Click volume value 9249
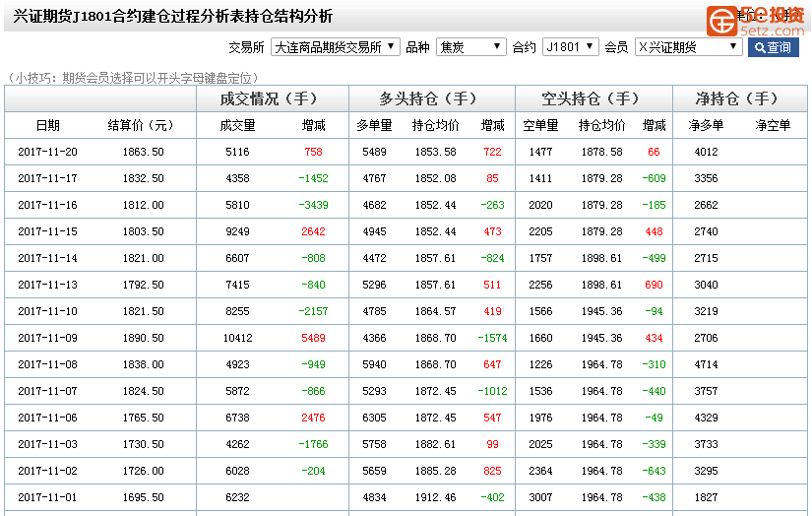This screenshot has width=812, height=516. (238, 231)
